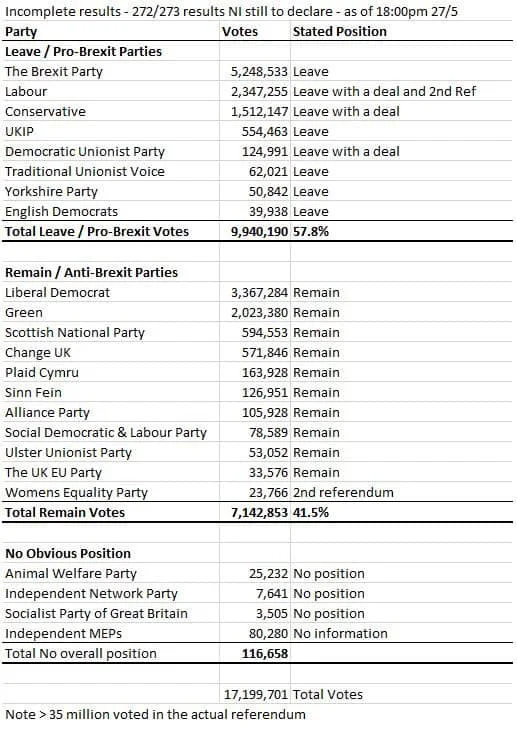Select the Animal Welfare Party cell
Screen dimensions: 517x731
[x=110, y=573]
